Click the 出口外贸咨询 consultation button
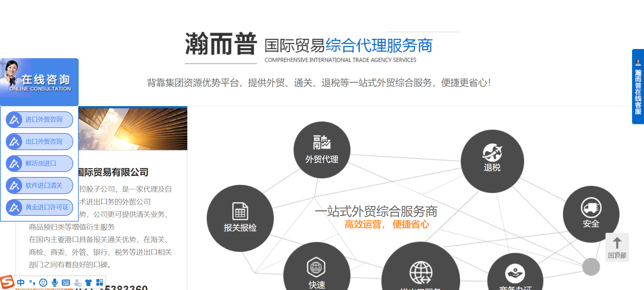Viewport: 644px width, 290px height. coord(40,142)
